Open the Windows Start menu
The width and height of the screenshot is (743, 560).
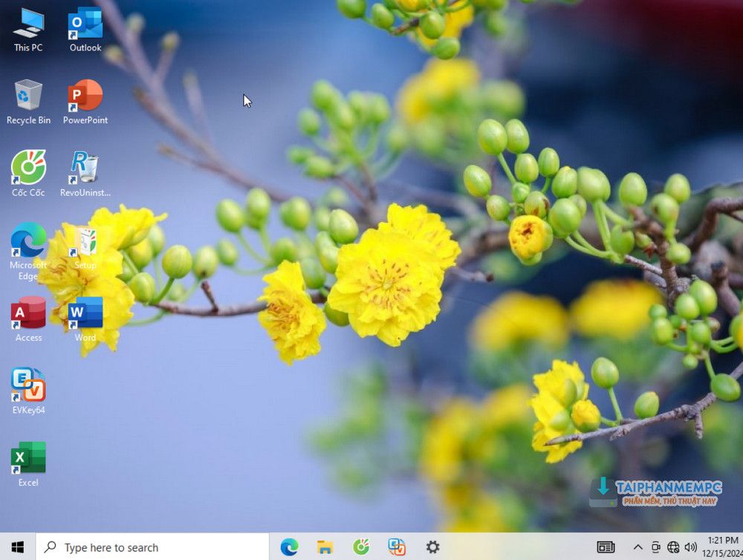click(x=17, y=547)
